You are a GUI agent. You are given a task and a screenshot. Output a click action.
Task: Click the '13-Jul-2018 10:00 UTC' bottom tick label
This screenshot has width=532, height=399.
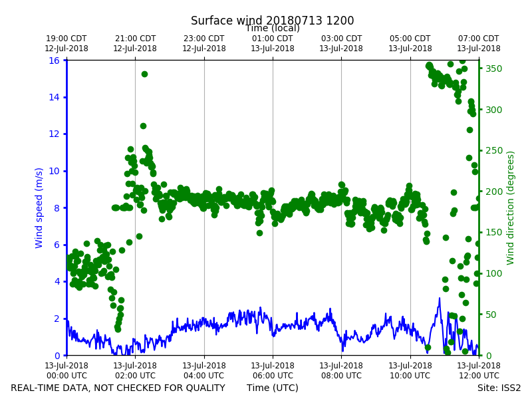pyautogui.click(x=410, y=370)
